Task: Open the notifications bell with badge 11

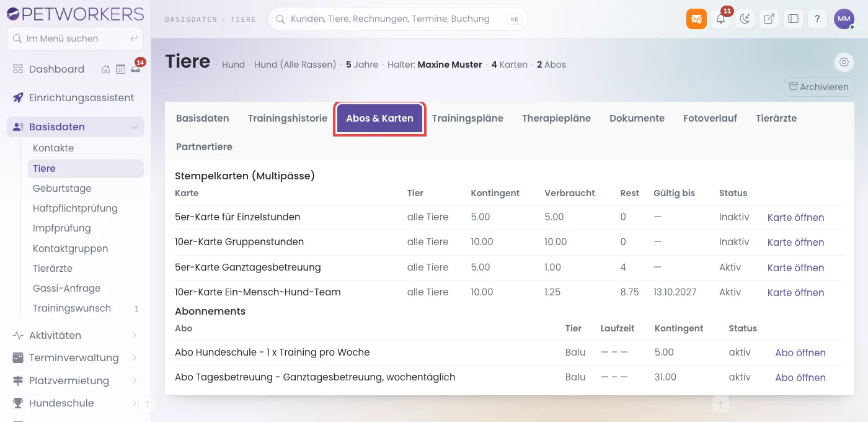Action: coord(720,19)
